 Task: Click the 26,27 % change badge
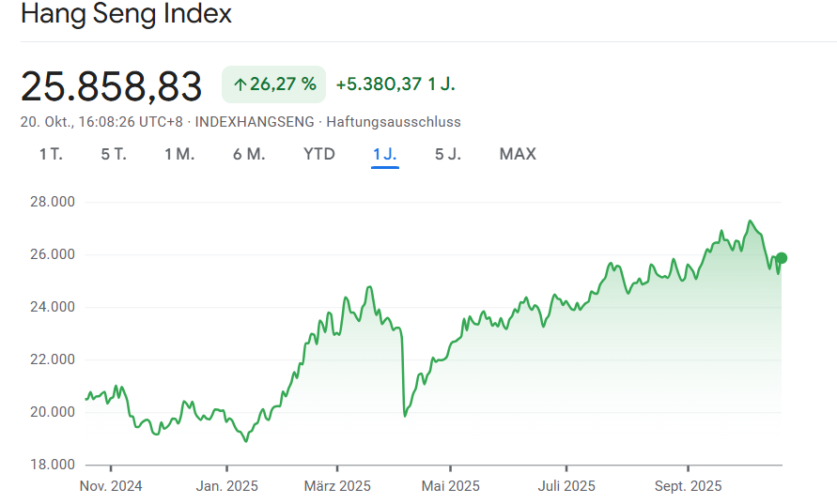point(273,84)
